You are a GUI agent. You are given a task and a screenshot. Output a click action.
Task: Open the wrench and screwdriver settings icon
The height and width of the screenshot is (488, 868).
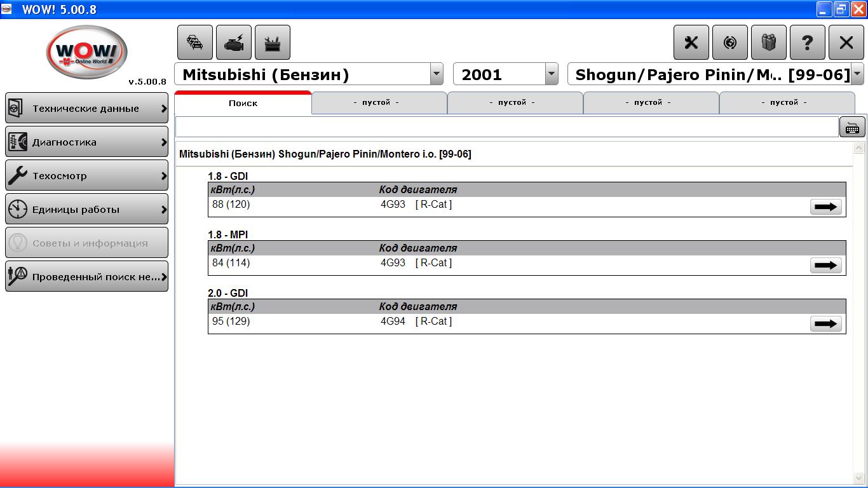point(691,43)
